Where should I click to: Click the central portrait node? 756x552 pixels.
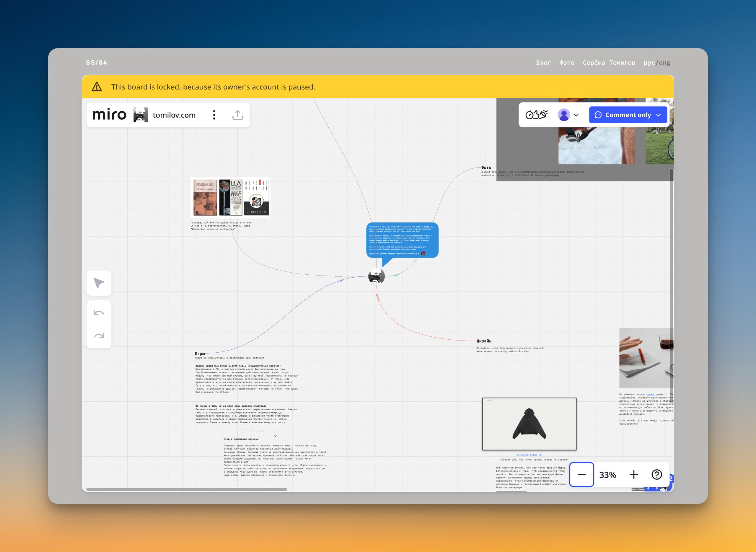(377, 276)
